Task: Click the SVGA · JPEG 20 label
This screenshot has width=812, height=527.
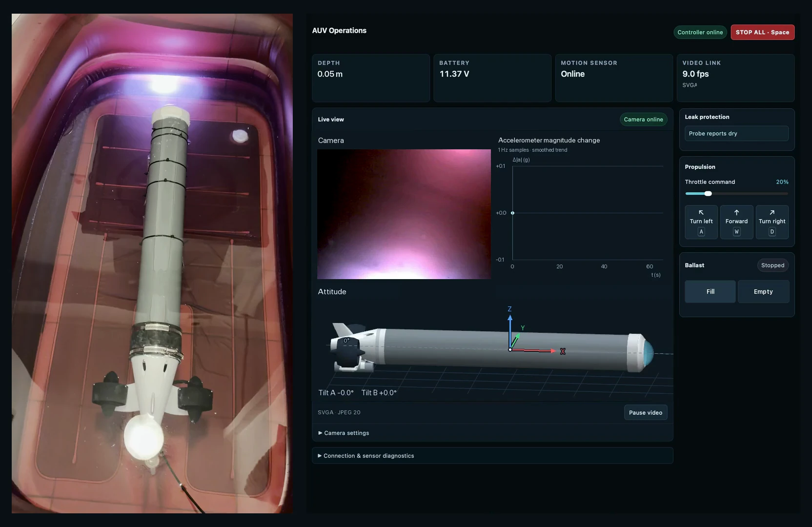Action: click(x=339, y=412)
